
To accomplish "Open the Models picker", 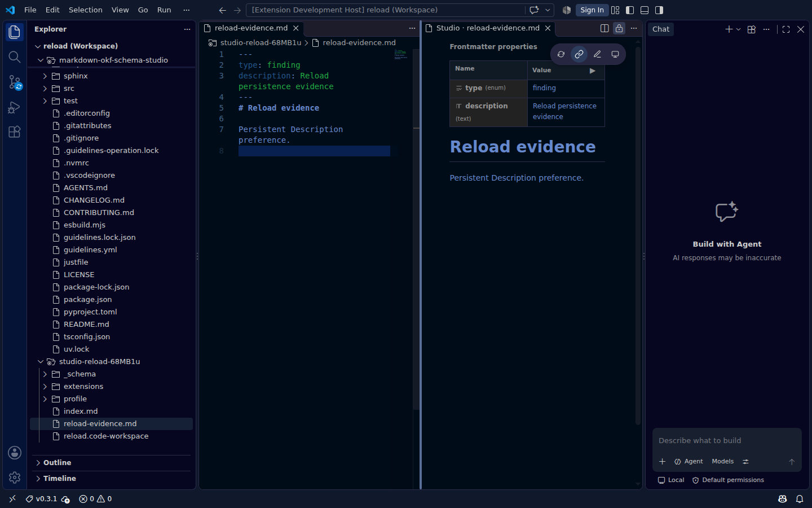I will pyautogui.click(x=723, y=462).
